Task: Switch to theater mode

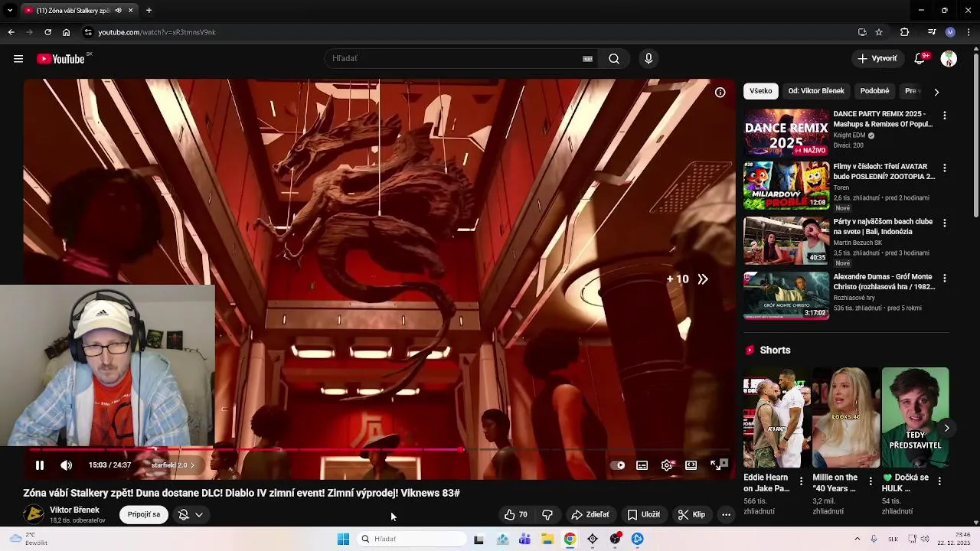Action: (691, 465)
